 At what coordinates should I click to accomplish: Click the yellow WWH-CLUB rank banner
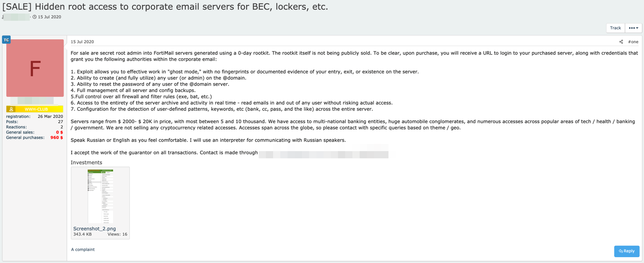(x=36, y=109)
